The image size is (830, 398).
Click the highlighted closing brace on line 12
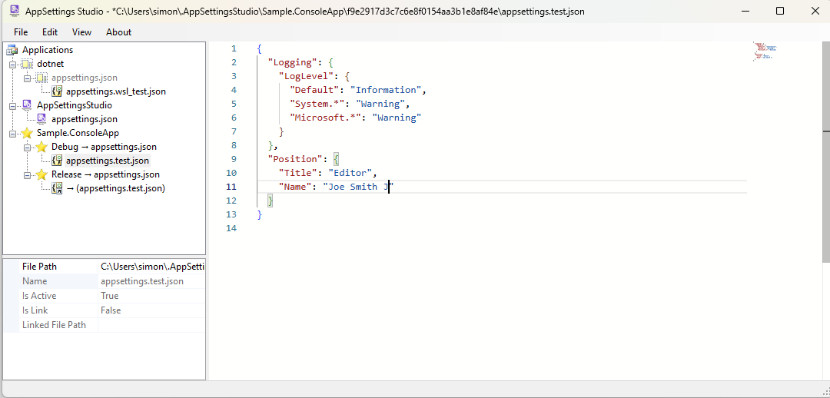pos(270,201)
